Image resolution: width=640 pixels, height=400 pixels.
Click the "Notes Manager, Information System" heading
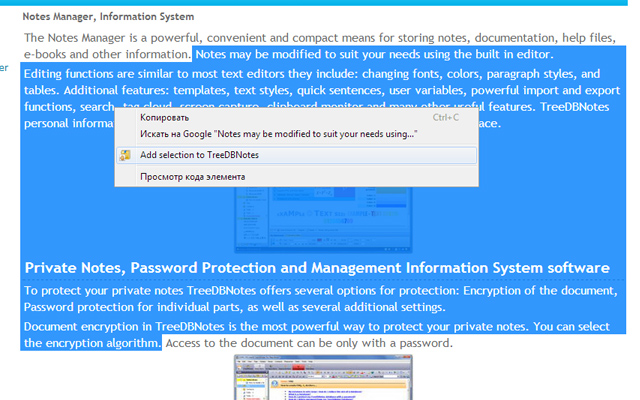coord(108,17)
